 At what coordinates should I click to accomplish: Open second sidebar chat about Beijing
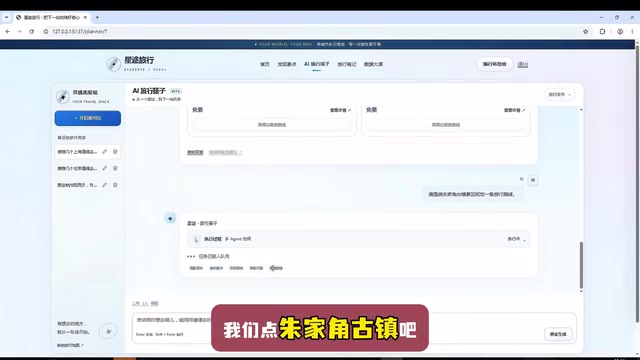(78, 168)
